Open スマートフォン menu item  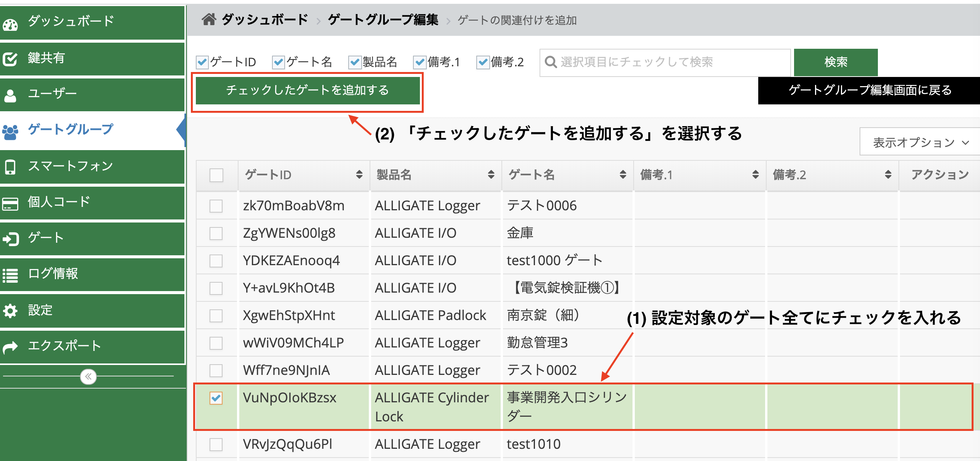coord(93,166)
